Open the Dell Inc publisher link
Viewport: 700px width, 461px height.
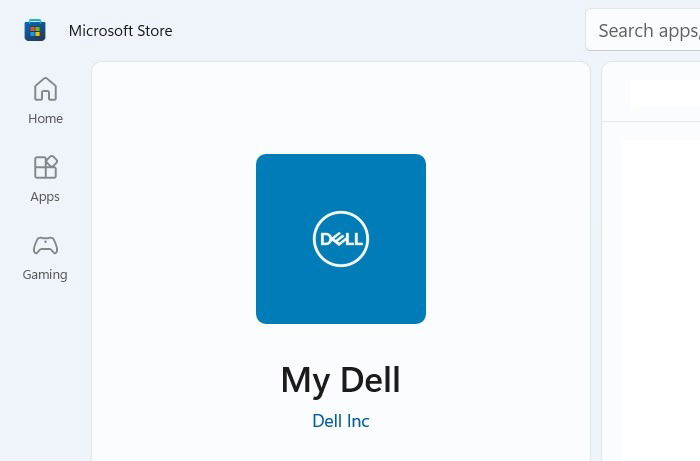[341, 421]
